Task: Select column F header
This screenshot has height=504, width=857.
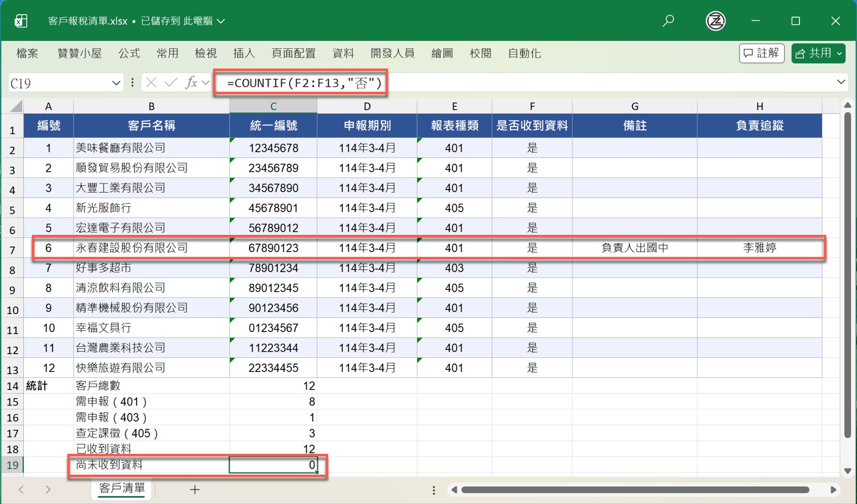Action: pyautogui.click(x=533, y=106)
